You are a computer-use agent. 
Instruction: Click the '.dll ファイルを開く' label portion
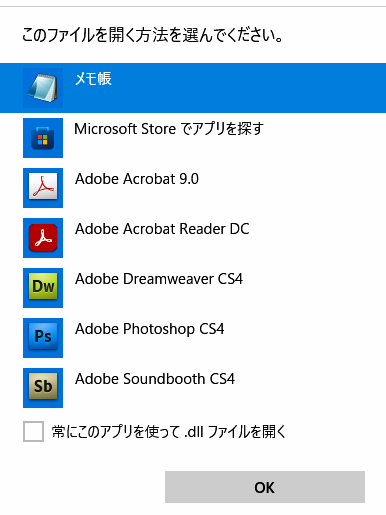[235, 432]
